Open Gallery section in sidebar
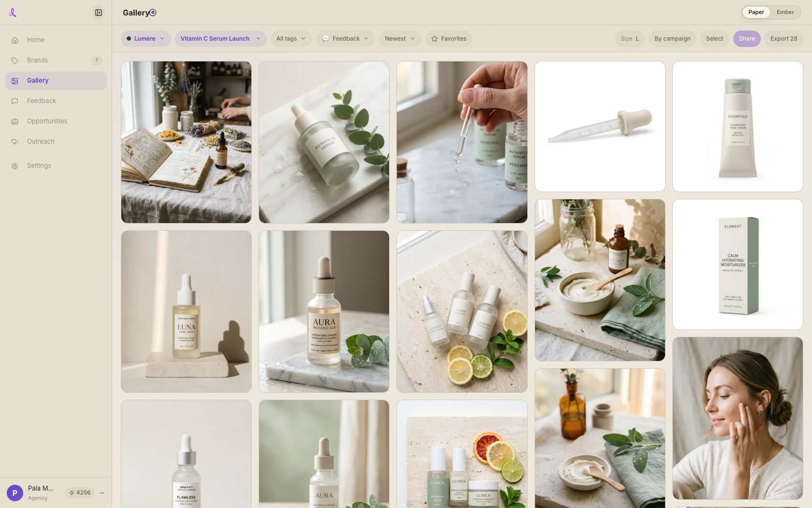This screenshot has height=508, width=812. click(x=56, y=81)
